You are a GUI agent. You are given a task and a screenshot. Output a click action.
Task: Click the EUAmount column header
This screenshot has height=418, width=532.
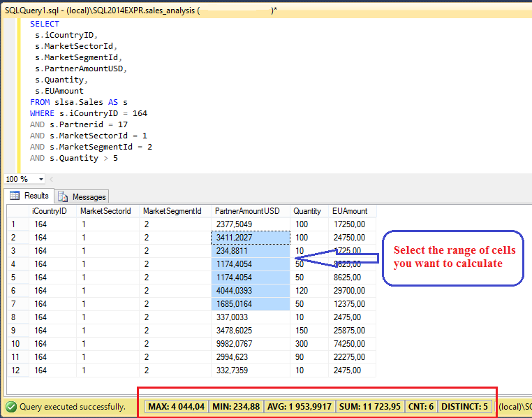[352, 211]
